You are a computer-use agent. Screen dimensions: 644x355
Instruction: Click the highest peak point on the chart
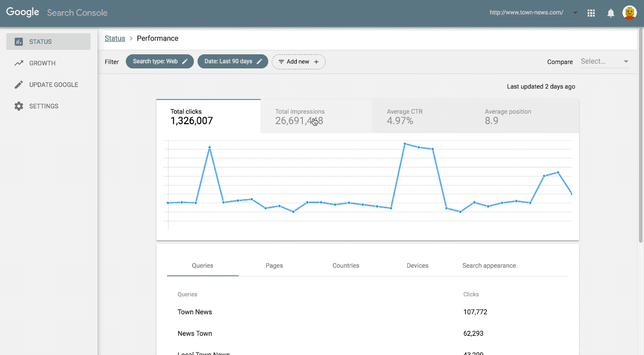click(x=405, y=144)
